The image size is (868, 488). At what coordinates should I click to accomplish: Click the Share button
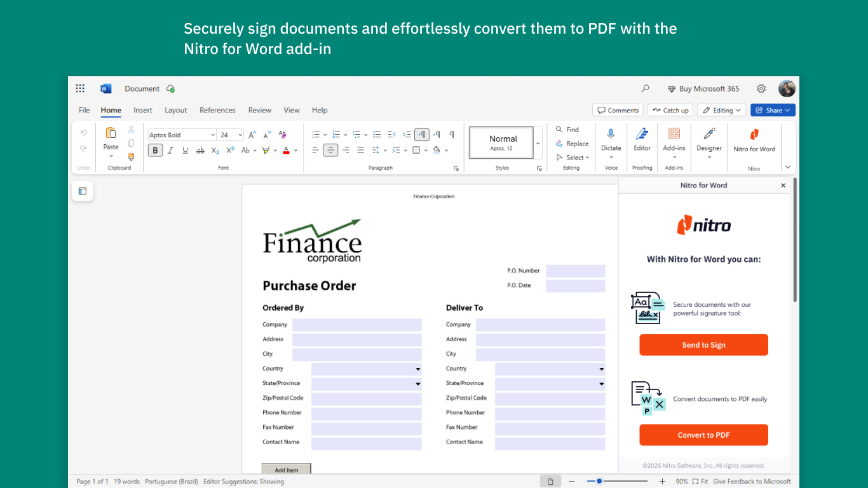click(x=773, y=110)
